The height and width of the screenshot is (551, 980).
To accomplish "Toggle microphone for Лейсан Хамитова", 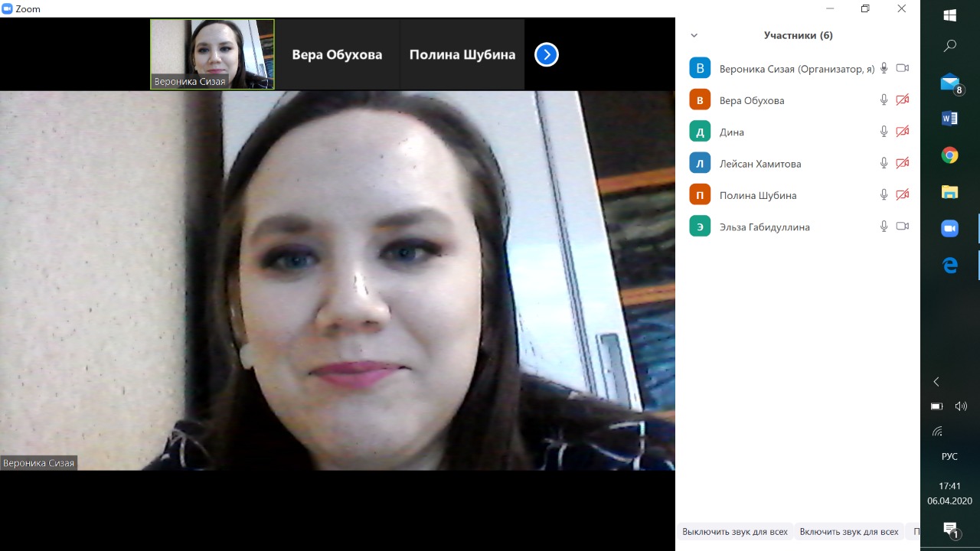I will (x=884, y=163).
